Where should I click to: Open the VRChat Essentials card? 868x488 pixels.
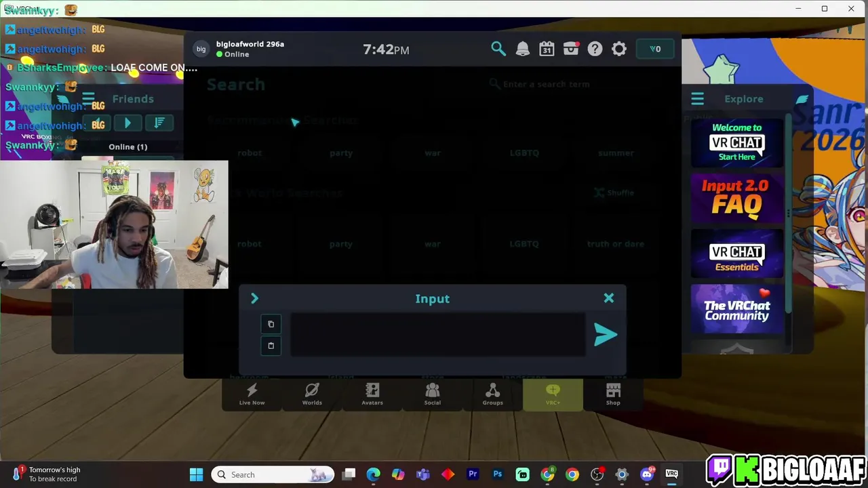point(737,253)
